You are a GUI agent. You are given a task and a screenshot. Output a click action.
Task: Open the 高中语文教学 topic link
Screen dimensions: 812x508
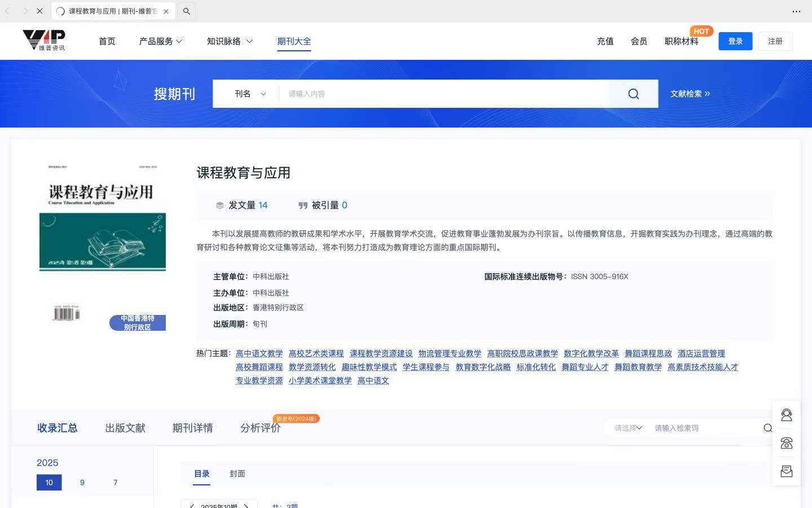pos(259,353)
